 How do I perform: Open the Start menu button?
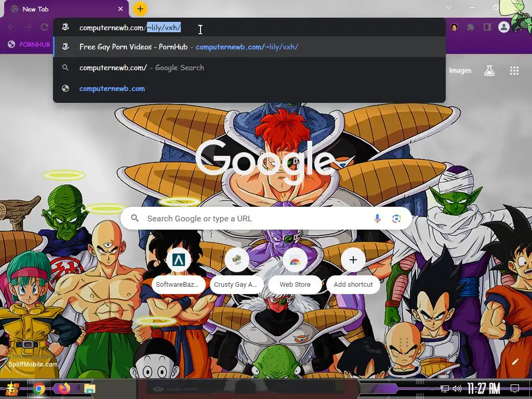tap(12, 389)
